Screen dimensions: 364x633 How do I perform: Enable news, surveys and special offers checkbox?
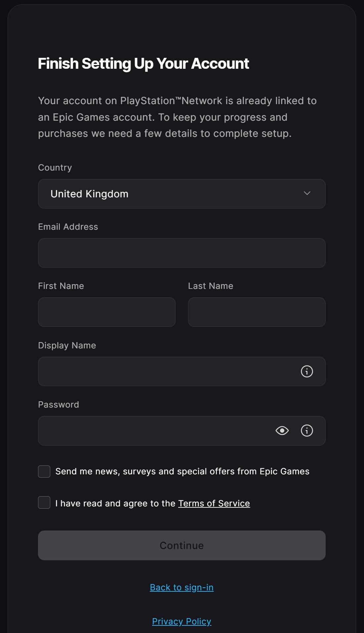pyautogui.click(x=44, y=471)
